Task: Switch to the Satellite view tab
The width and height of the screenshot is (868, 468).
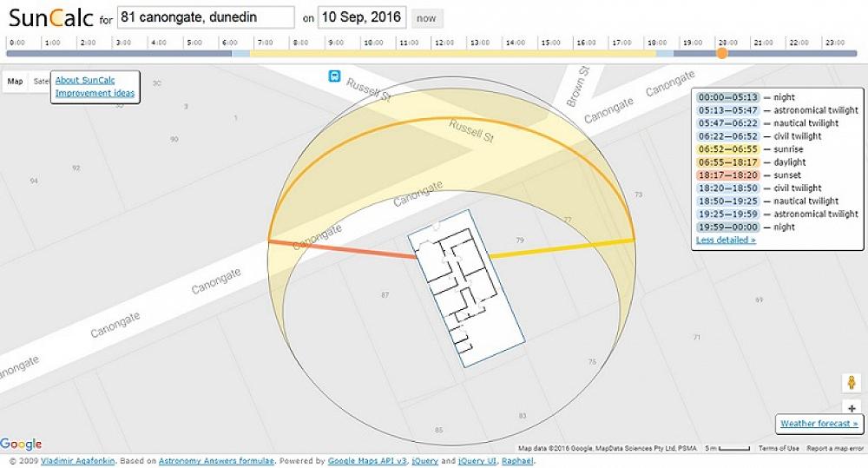Action: [41, 82]
